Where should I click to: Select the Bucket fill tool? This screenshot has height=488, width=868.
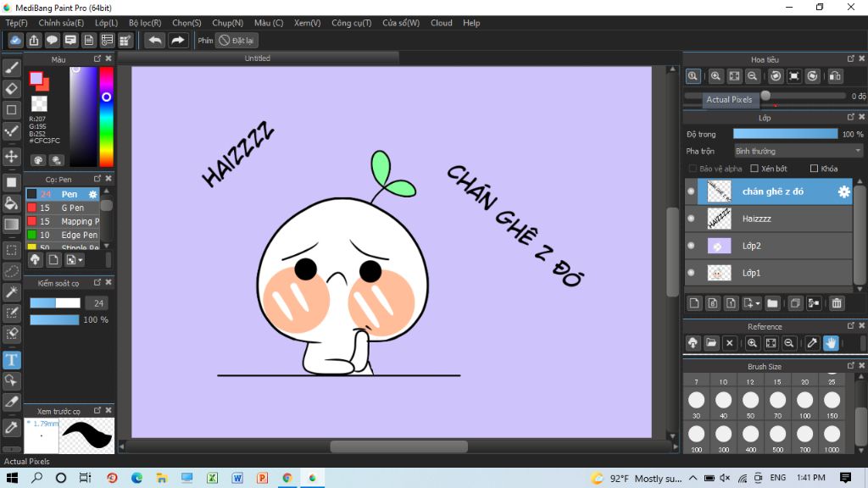click(12, 203)
